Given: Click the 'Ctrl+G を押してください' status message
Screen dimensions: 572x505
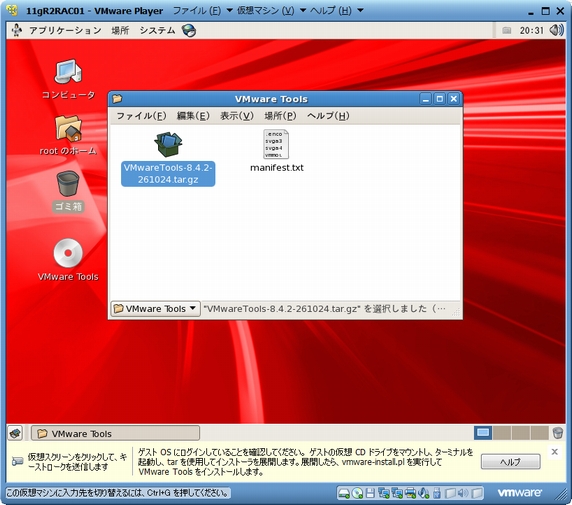Looking at the screenshot, I should click(x=119, y=493).
